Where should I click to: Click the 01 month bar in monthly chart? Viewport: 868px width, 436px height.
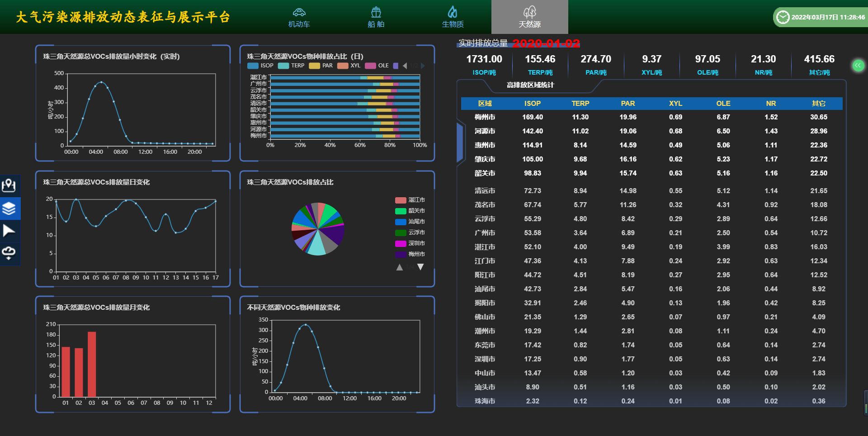pos(66,372)
